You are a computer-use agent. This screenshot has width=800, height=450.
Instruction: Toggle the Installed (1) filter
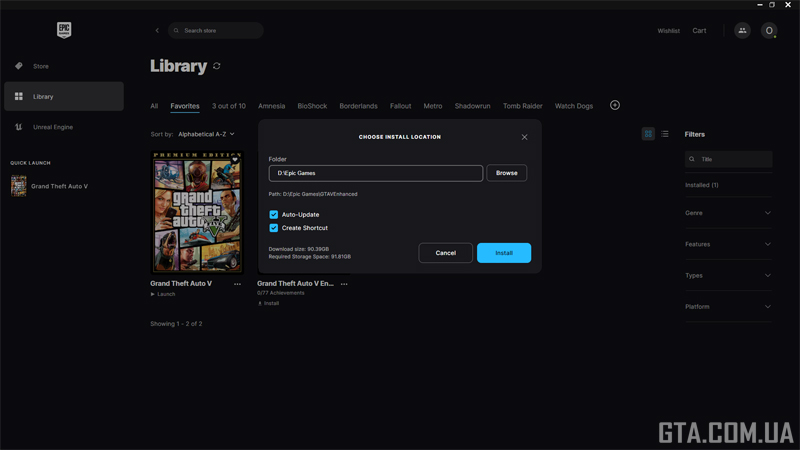coord(702,185)
